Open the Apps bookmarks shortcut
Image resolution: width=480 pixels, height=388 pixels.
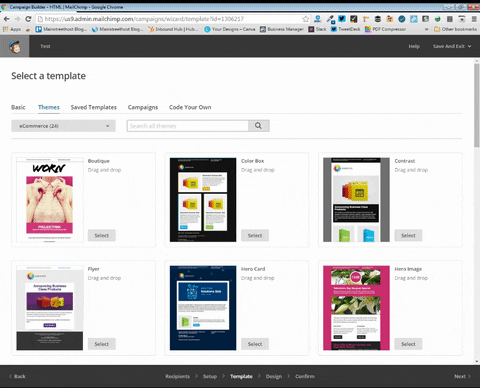coord(12,29)
